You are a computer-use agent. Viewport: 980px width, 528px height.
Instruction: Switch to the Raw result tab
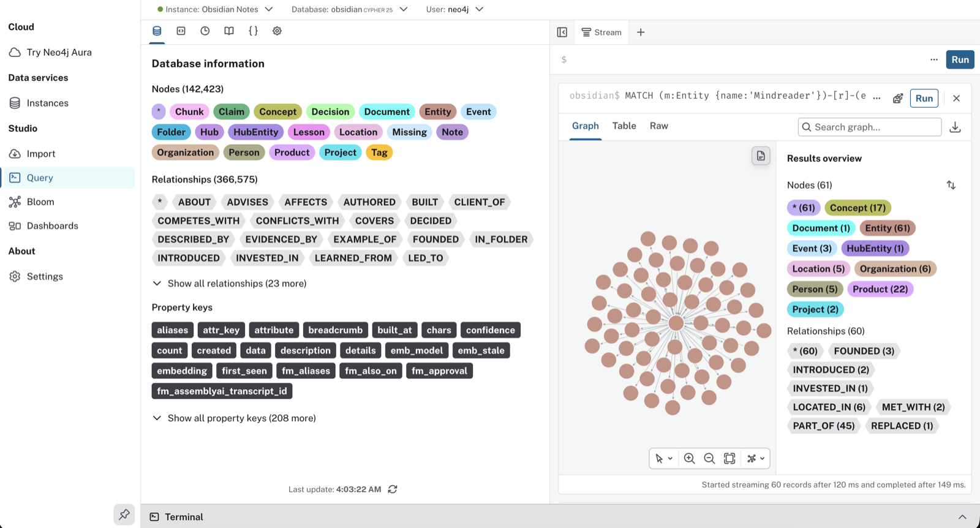(658, 126)
